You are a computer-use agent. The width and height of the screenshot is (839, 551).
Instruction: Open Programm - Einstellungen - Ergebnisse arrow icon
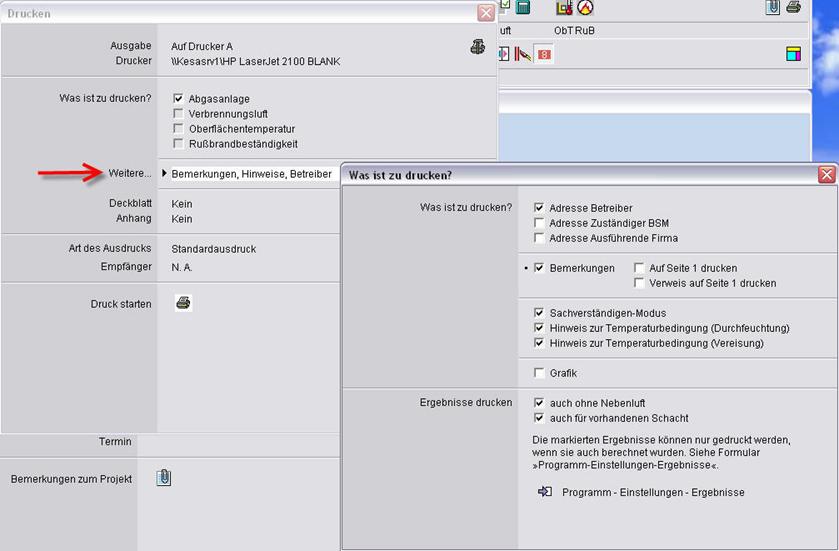(x=545, y=491)
